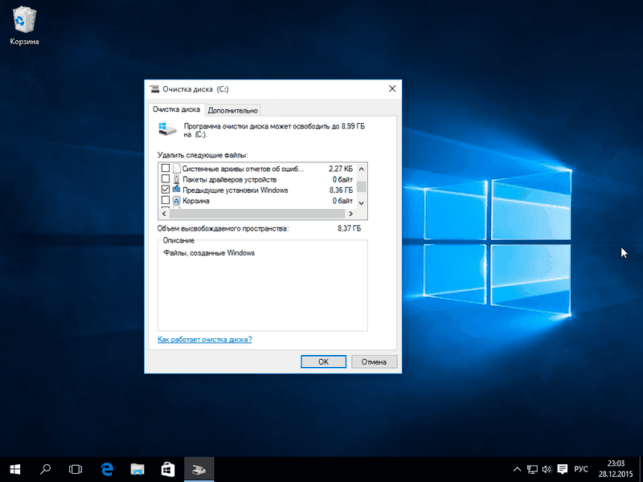Click the Show Desktop strip at taskbar end

641,469
